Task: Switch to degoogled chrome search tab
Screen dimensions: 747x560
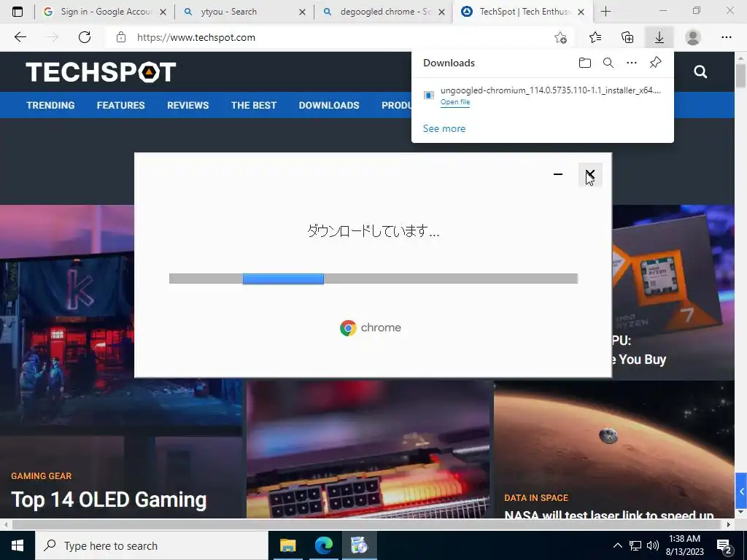Action: [385, 12]
